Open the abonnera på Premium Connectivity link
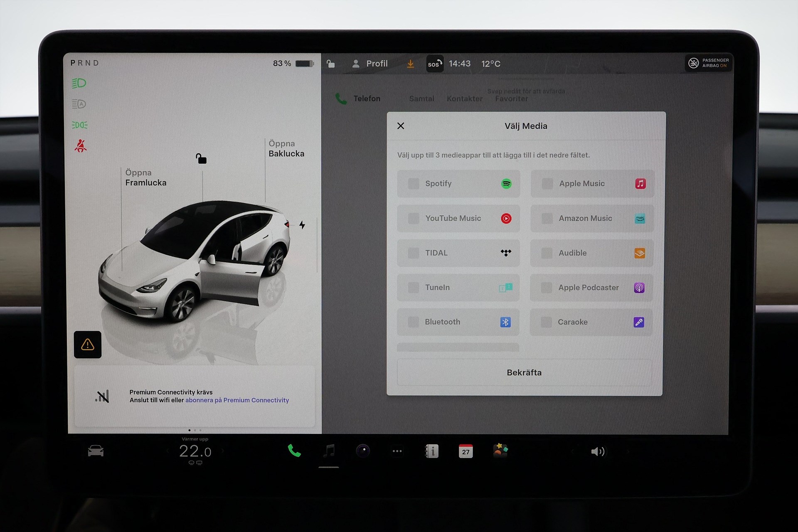Viewport: 798px width, 532px height. pyautogui.click(x=237, y=400)
